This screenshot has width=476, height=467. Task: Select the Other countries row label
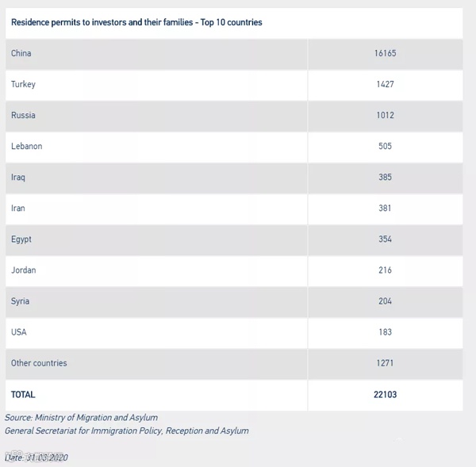(x=39, y=362)
